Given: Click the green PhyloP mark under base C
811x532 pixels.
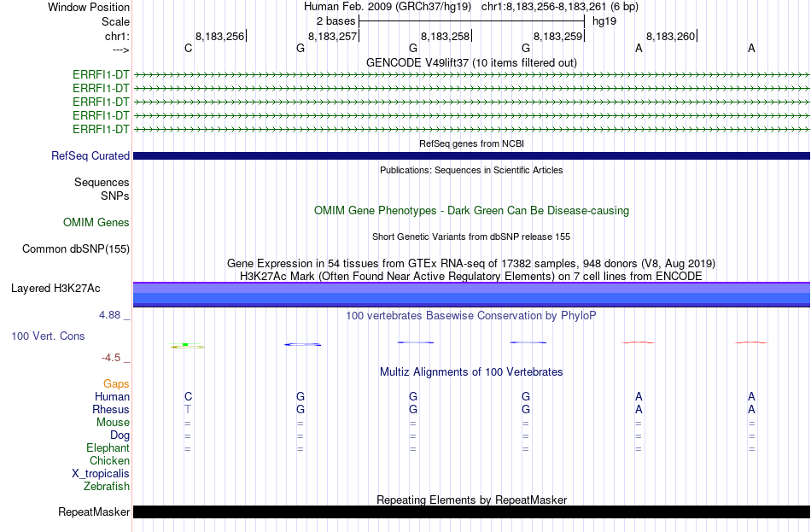Looking at the screenshot, I should coord(187,345).
